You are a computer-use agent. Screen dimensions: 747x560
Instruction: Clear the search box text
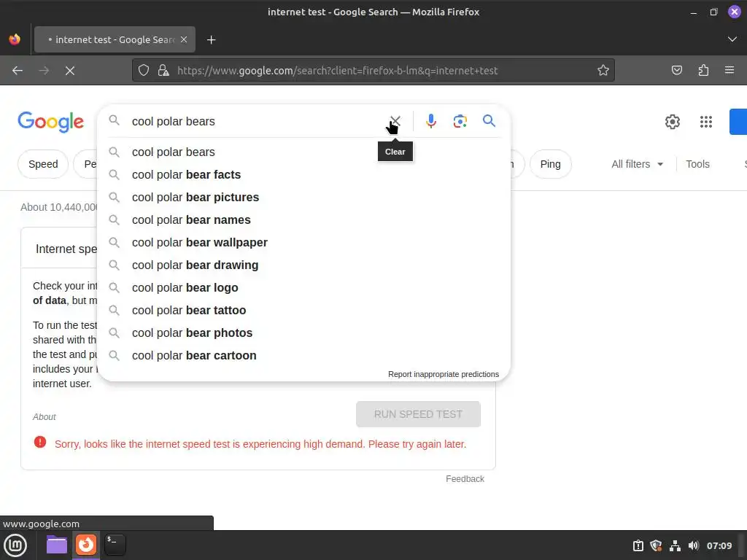point(395,121)
